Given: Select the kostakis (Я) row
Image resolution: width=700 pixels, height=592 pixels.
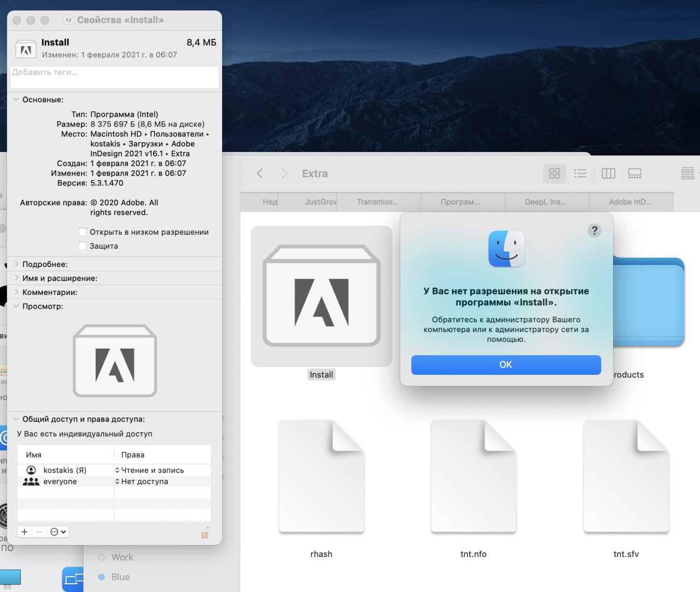Looking at the screenshot, I should [x=114, y=470].
